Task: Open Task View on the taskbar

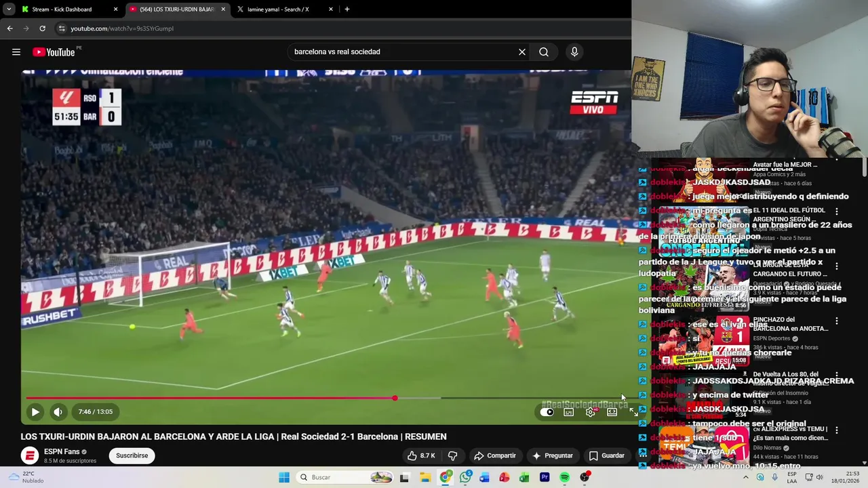Action: 405,477
